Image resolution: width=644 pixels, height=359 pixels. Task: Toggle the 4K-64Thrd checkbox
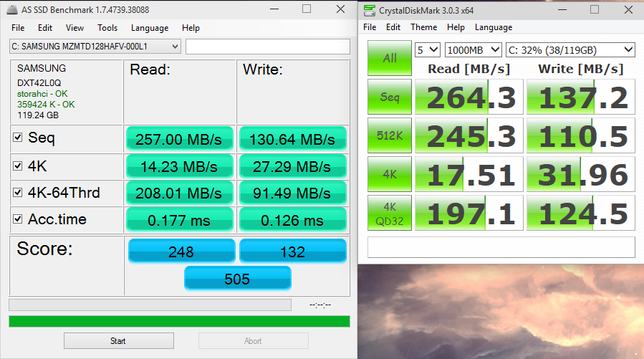18,193
